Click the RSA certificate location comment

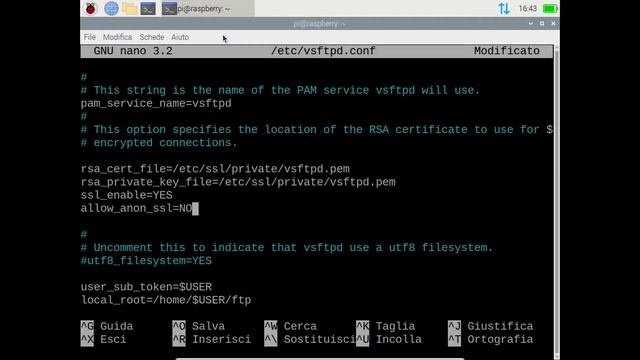317,129
